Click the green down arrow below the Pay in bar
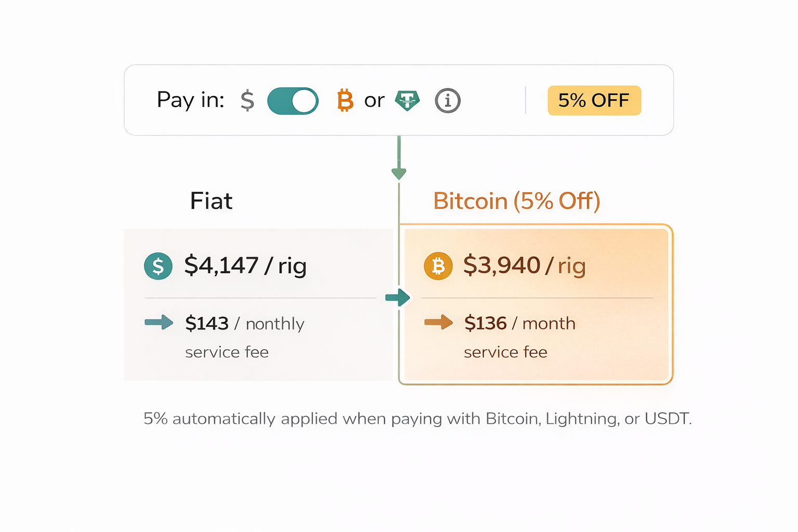Screen dimensions: 798x532 (x=398, y=172)
